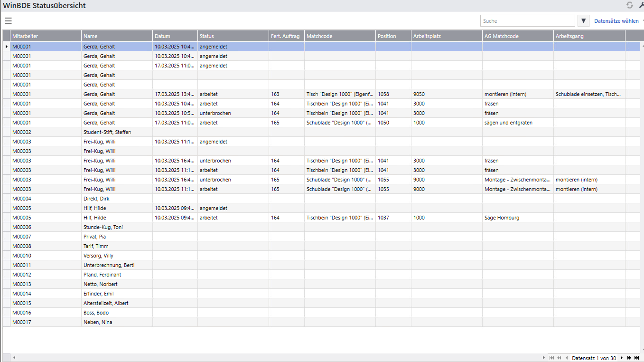Click the Fert. Auftrag 163 cell

[x=286, y=94]
